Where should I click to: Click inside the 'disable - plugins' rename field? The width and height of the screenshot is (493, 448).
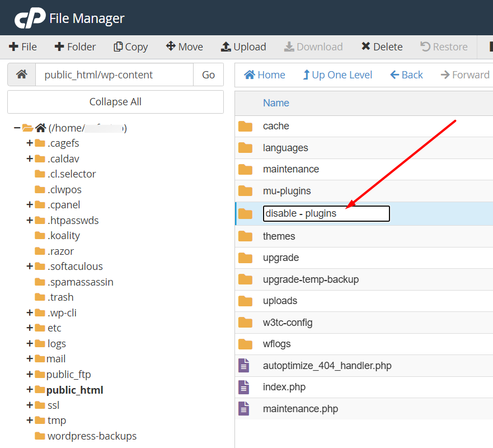[326, 213]
